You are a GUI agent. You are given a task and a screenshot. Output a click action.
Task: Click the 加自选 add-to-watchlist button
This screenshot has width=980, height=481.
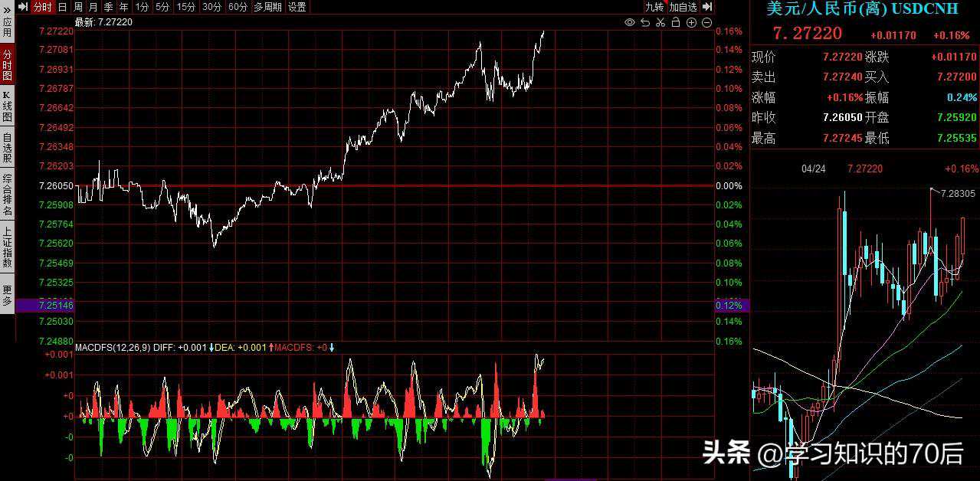click(x=683, y=7)
